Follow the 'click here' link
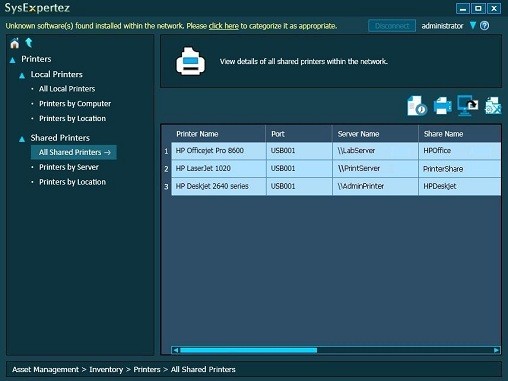The width and height of the screenshot is (508, 381). (224, 26)
